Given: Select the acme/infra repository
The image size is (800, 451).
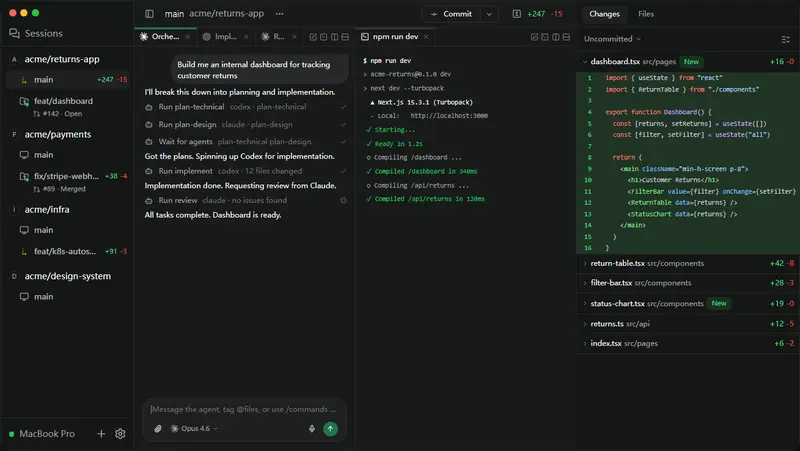Looking at the screenshot, I should point(47,209).
